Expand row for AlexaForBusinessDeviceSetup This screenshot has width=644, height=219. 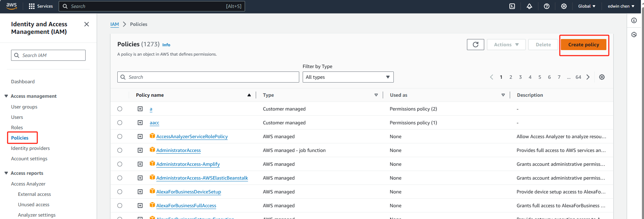pyautogui.click(x=140, y=192)
